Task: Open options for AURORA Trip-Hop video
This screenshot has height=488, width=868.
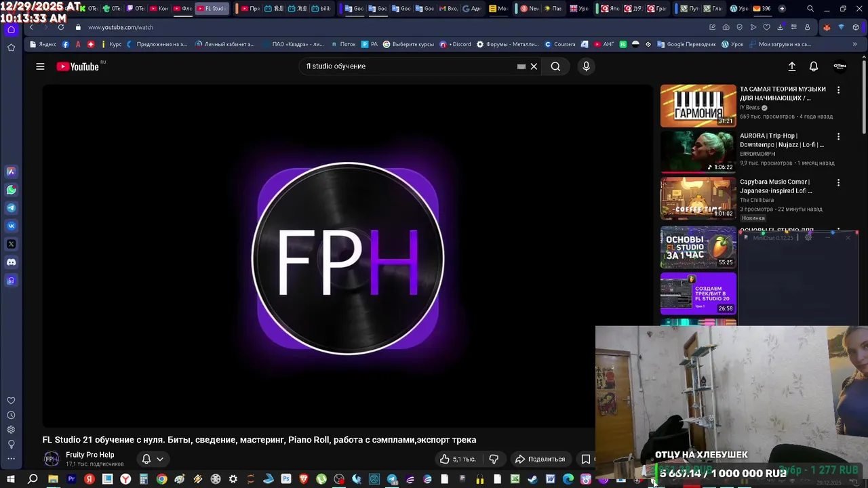Action: click(838, 136)
